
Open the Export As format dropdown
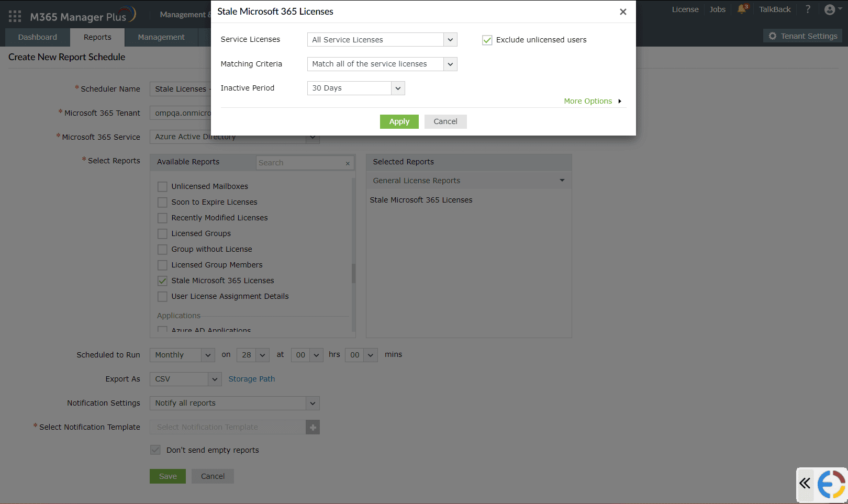click(214, 379)
